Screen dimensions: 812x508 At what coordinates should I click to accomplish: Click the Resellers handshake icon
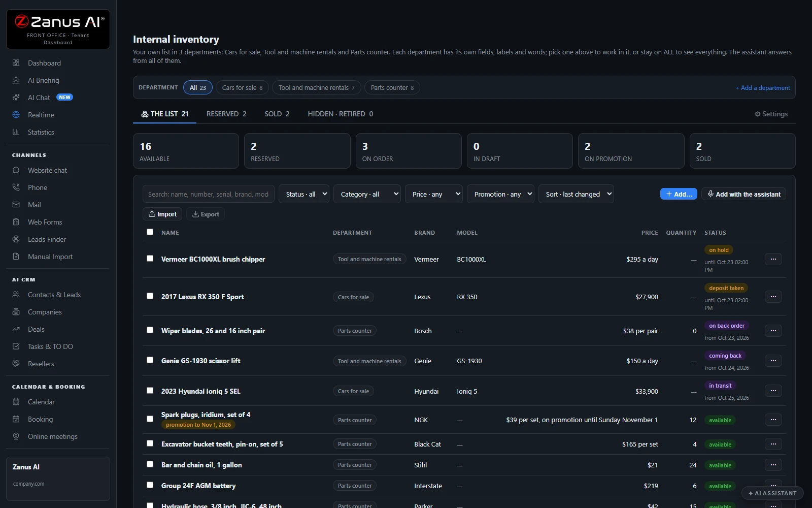pyautogui.click(x=16, y=364)
